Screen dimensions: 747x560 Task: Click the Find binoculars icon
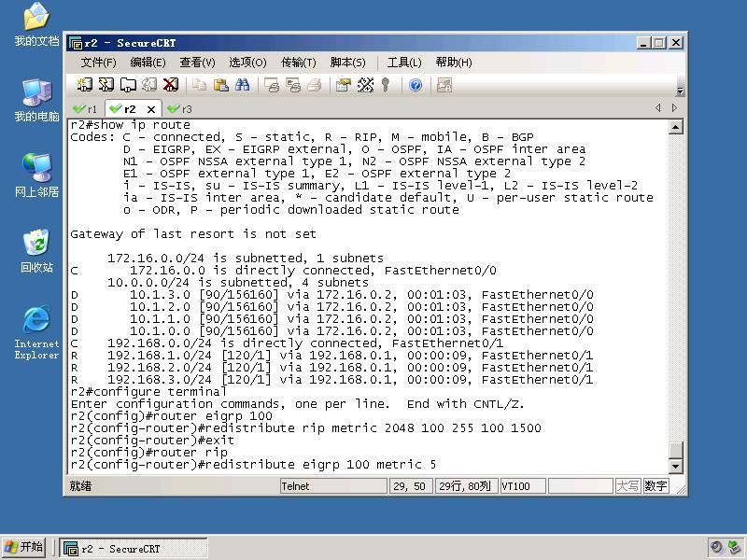tap(242, 85)
